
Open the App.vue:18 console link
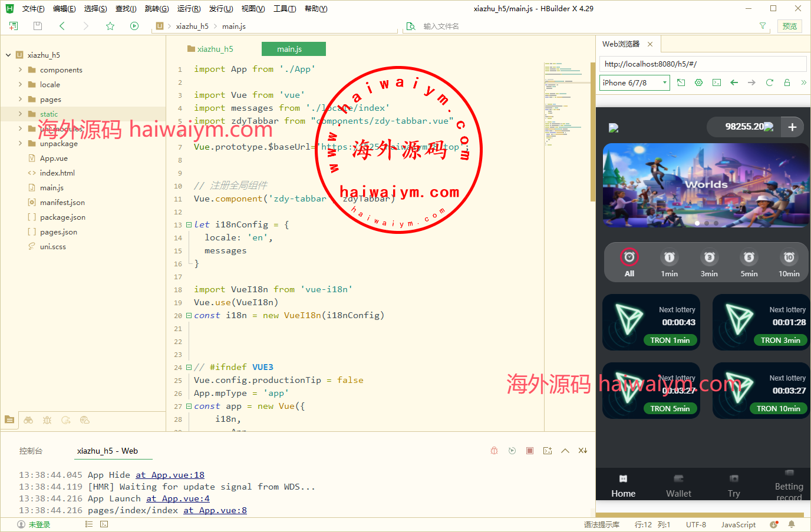click(170, 475)
